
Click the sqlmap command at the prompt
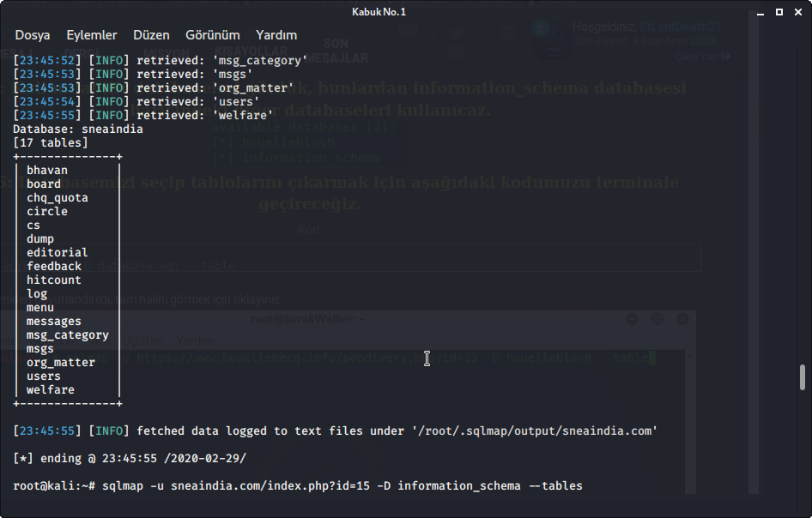coord(342,486)
